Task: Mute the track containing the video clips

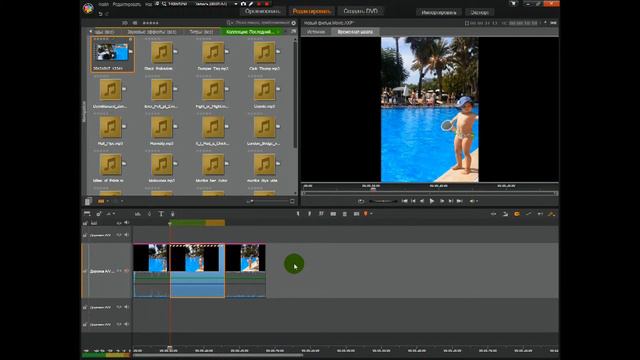Action: 126,271
